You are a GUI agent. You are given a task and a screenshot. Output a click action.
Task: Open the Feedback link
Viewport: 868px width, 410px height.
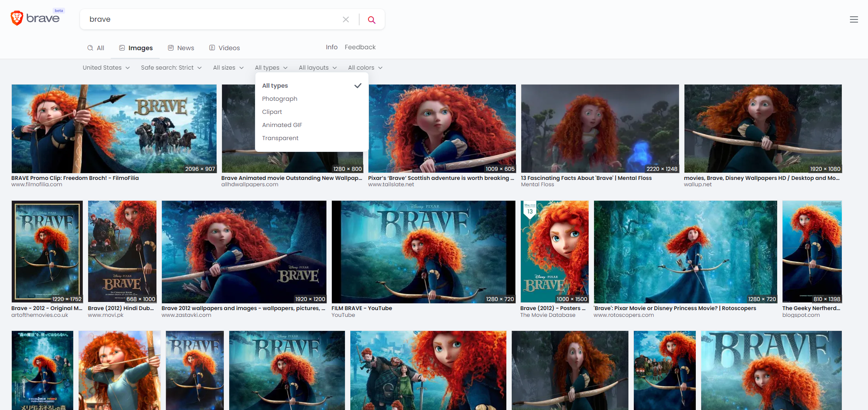click(x=360, y=47)
